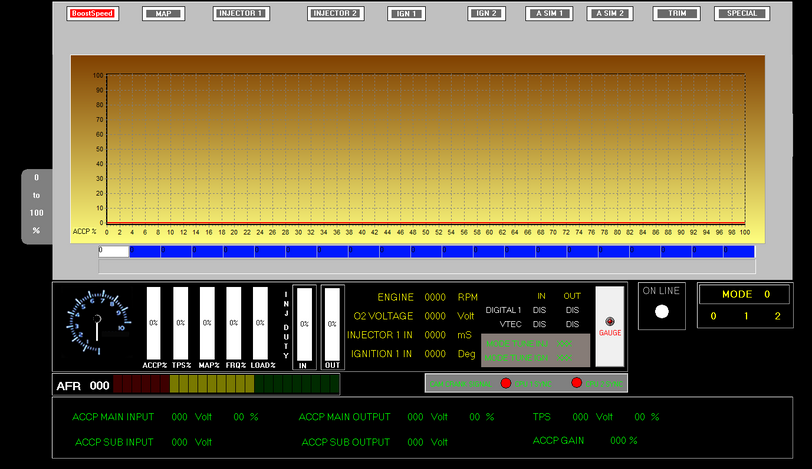Open the MAP tab
Screen dimensions: 812x469
click(x=164, y=13)
